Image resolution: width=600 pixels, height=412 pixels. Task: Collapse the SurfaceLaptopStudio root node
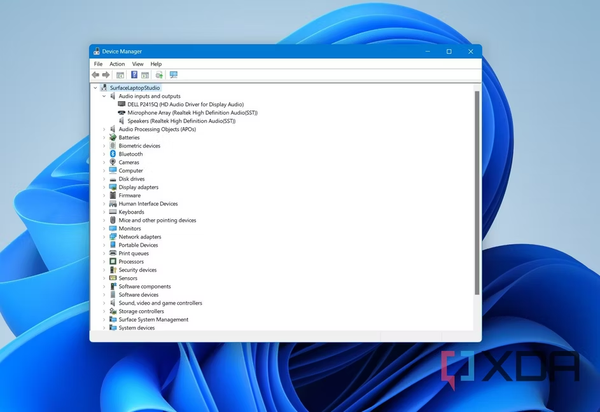point(95,88)
